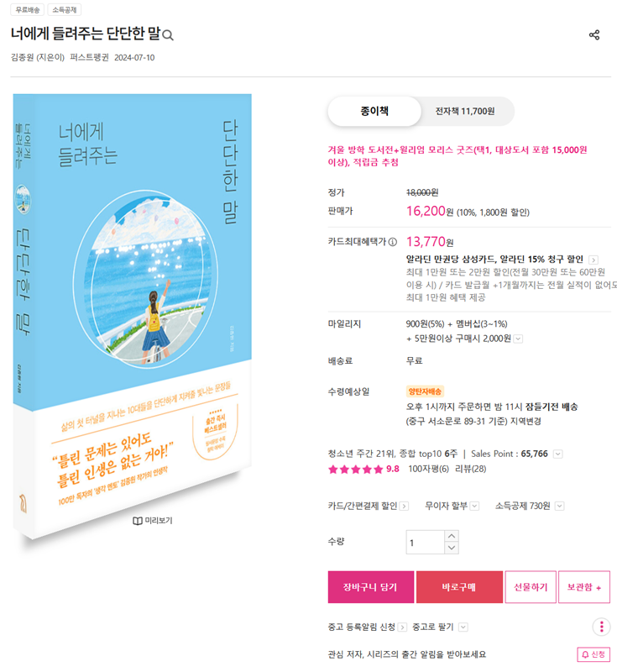Click the arrow next to 카드/간편결제 할인
The width and height of the screenshot is (617, 672).
(404, 507)
